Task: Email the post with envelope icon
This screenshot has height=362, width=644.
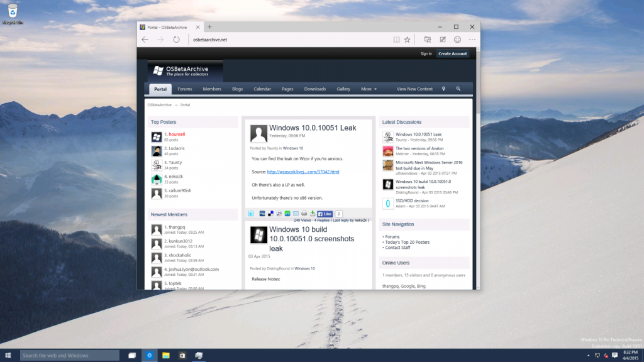Action: point(296,214)
